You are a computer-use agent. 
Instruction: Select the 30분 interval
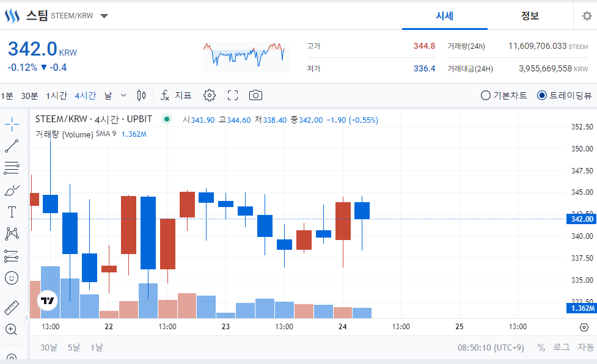click(29, 95)
